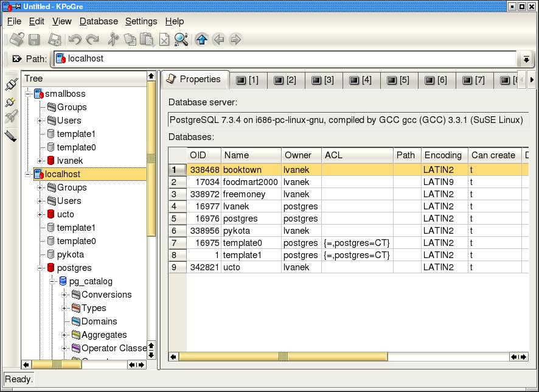Click the Undo arrow icon
539x392 pixels.
click(x=75, y=40)
